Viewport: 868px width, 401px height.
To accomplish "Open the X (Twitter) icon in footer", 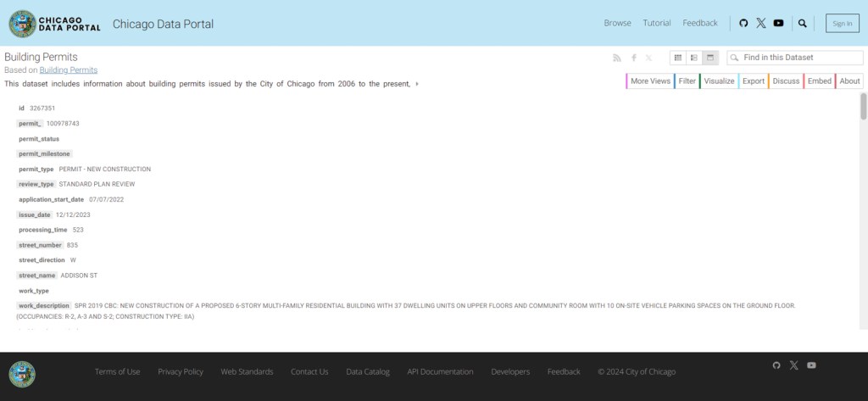I will (x=793, y=365).
